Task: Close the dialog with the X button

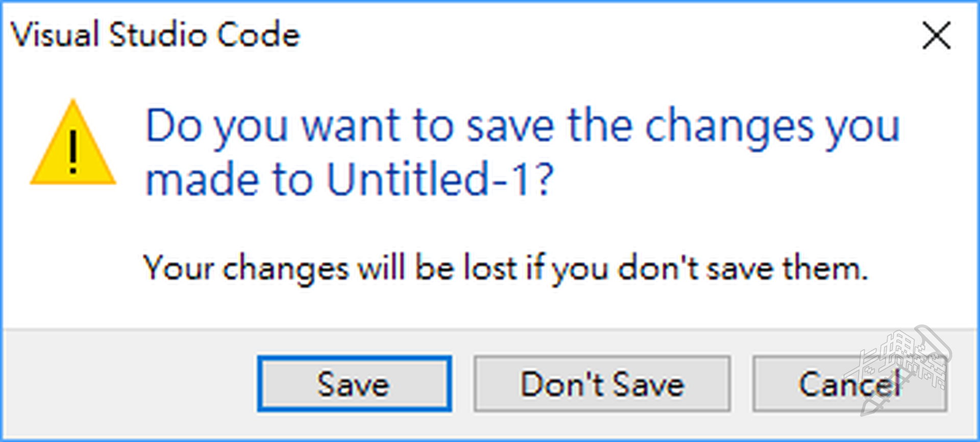Action: click(x=936, y=36)
